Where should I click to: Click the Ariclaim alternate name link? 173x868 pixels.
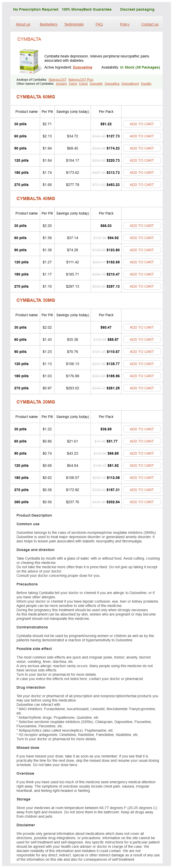tap(61, 84)
